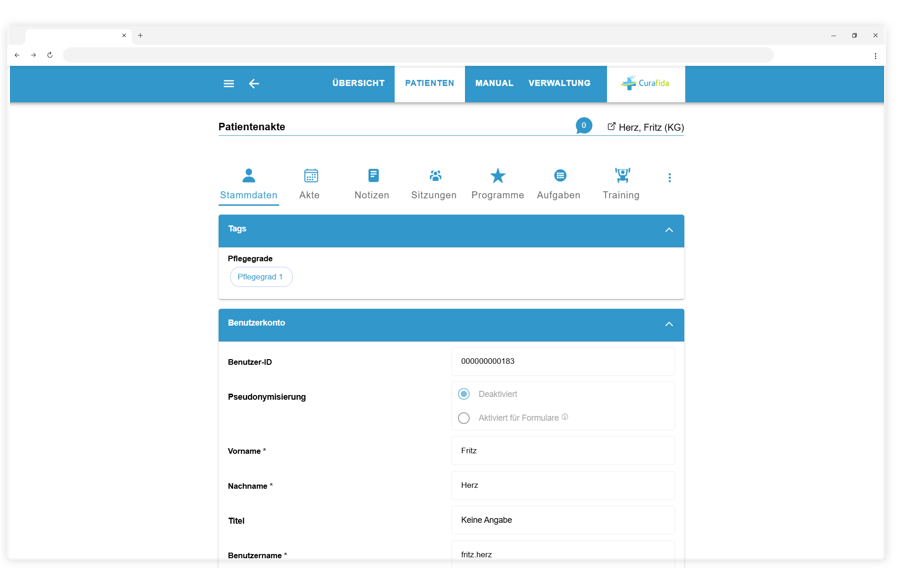Viewport: 918px width, 580px height.
Task: Close the current browser tab
Action: 124,35
